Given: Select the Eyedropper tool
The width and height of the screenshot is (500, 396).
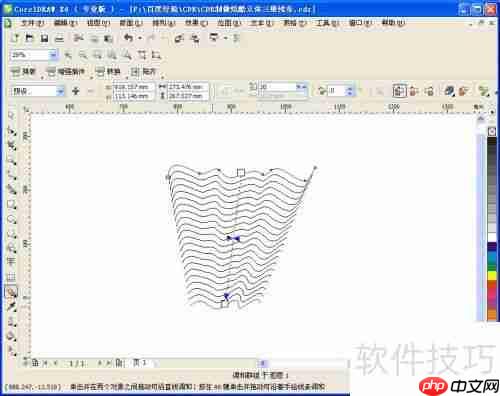Looking at the screenshot, I should pyautogui.click(x=12, y=307).
